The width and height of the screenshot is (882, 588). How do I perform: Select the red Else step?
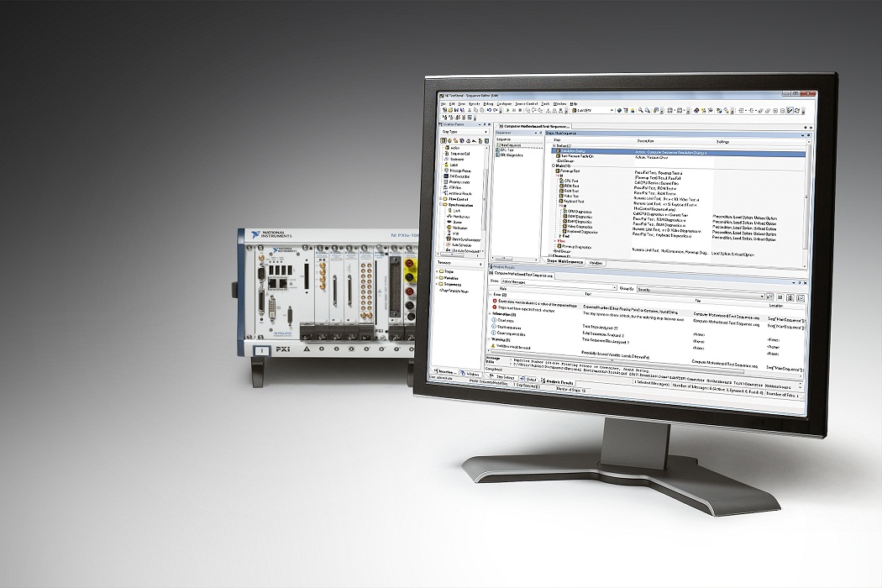[561, 241]
